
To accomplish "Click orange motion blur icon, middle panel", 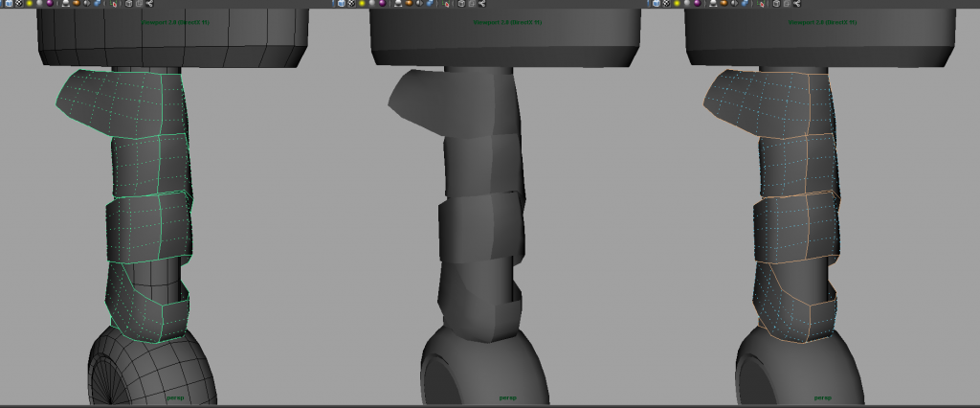I will click(x=409, y=3).
